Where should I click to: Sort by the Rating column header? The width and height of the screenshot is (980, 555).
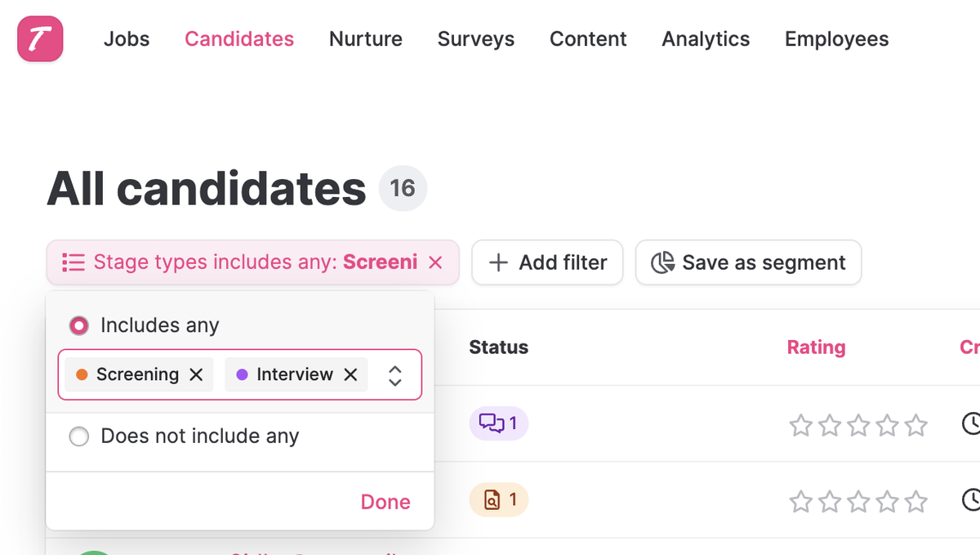[816, 347]
